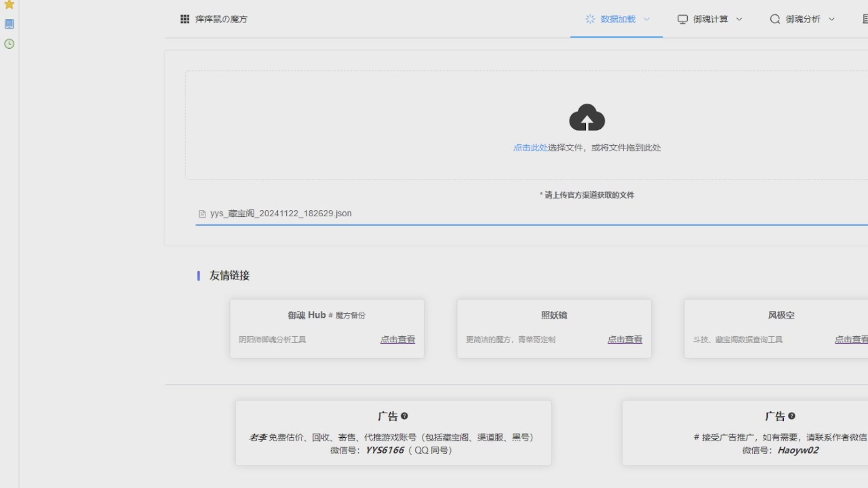Viewport: 868px width, 488px height.
Task: Click the 老李 ad description text
Action: tap(393, 438)
